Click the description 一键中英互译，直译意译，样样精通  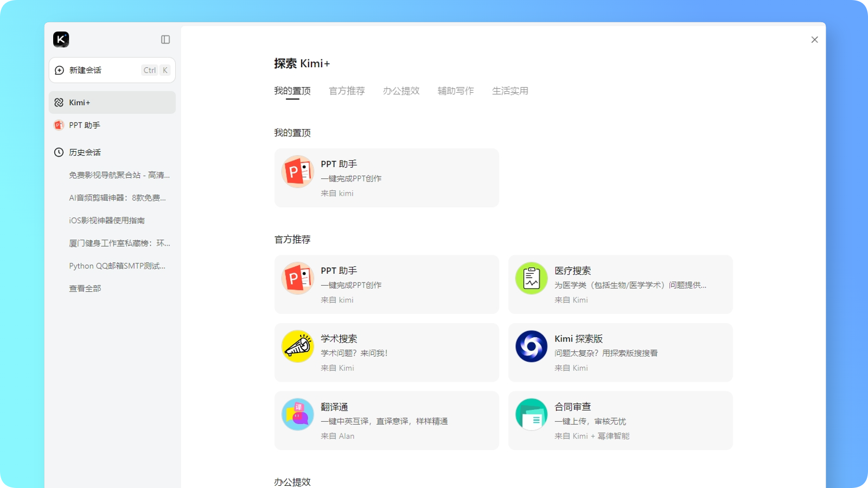coord(384,421)
